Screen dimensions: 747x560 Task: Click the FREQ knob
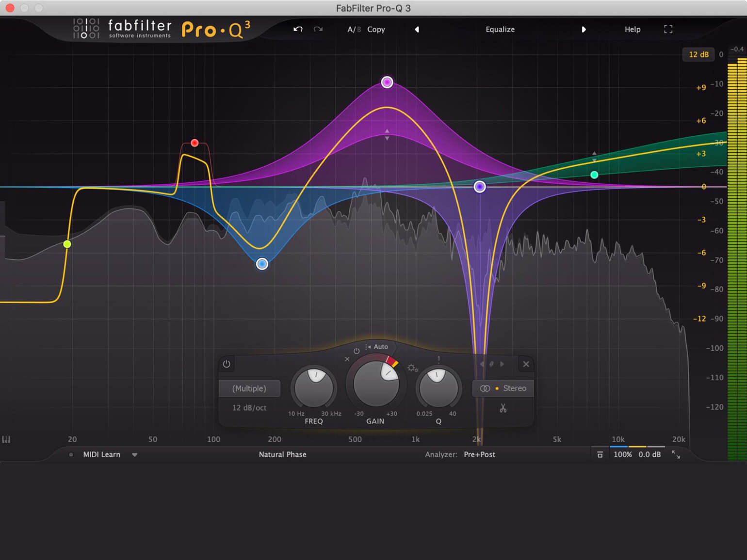(x=314, y=387)
